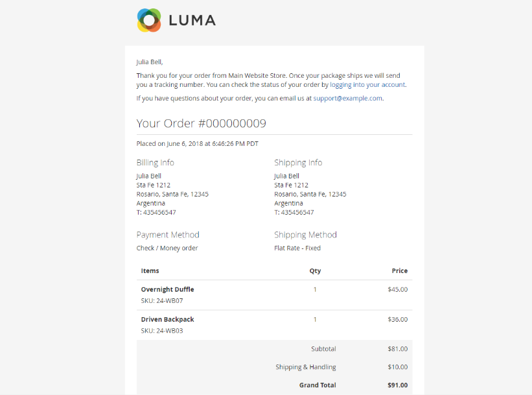The width and height of the screenshot is (532, 395).
Task: Click the Your Order #000000009 heading
Action: 201,123
